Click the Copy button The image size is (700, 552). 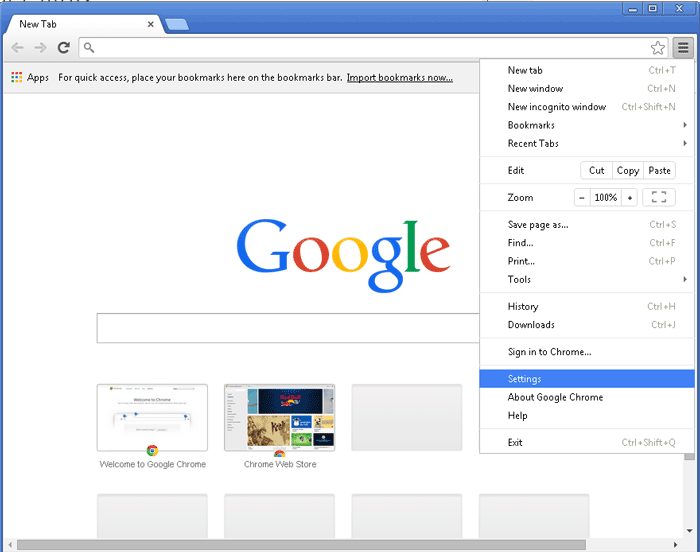click(628, 171)
